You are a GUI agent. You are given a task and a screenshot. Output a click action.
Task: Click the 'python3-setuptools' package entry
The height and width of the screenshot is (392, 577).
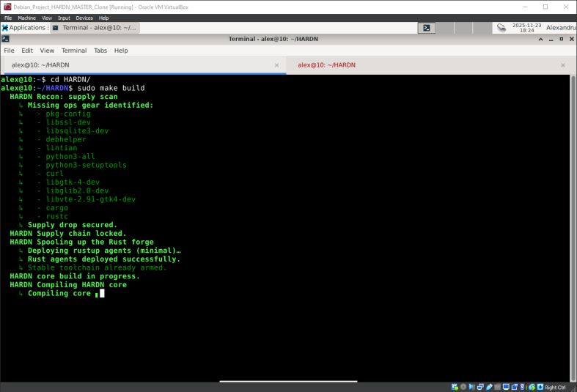86,165
